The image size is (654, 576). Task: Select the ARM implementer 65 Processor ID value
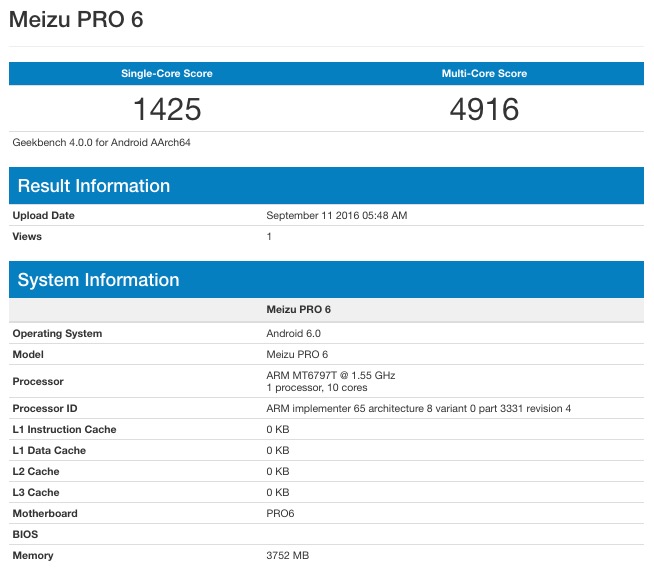[418, 409]
